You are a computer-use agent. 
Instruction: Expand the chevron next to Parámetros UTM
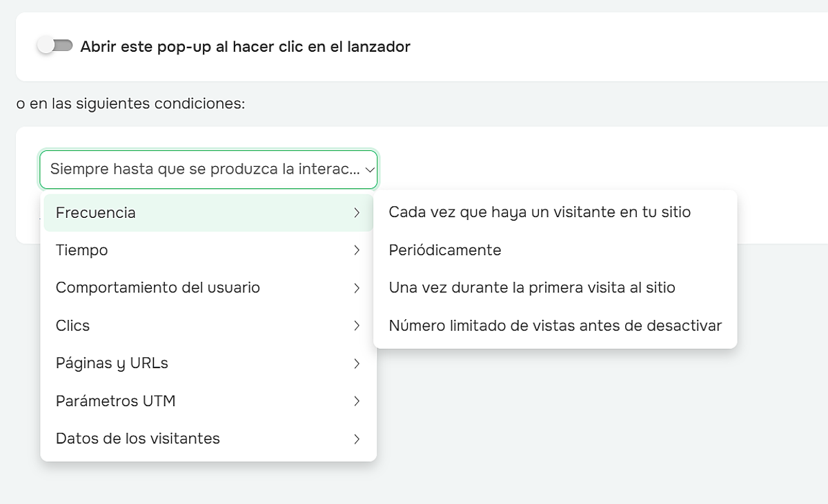[357, 401]
